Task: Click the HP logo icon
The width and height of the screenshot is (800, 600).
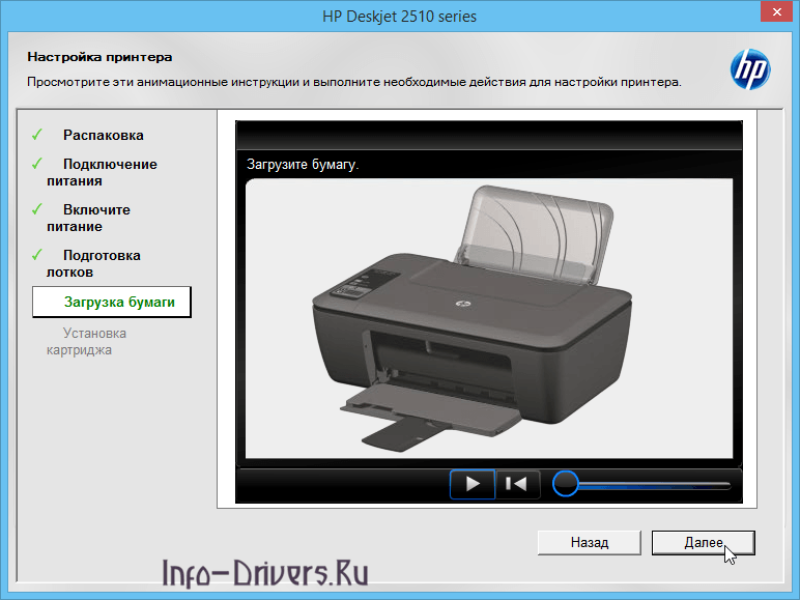Action: click(750, 69)
